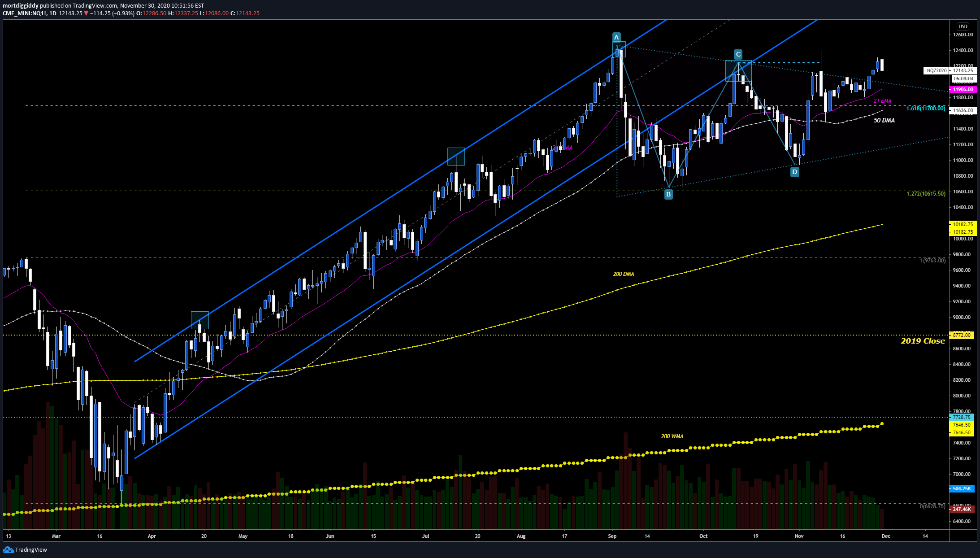This screenshot has height=558, width=980.
Task: Click the 10000.00 price axis label
Action: tap(963, 239)
